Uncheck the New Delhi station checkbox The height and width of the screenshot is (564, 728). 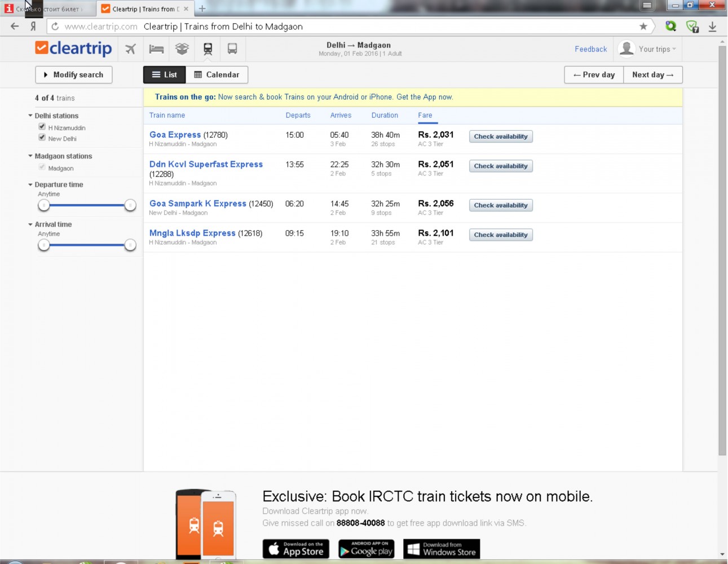[x=42, y=138]
